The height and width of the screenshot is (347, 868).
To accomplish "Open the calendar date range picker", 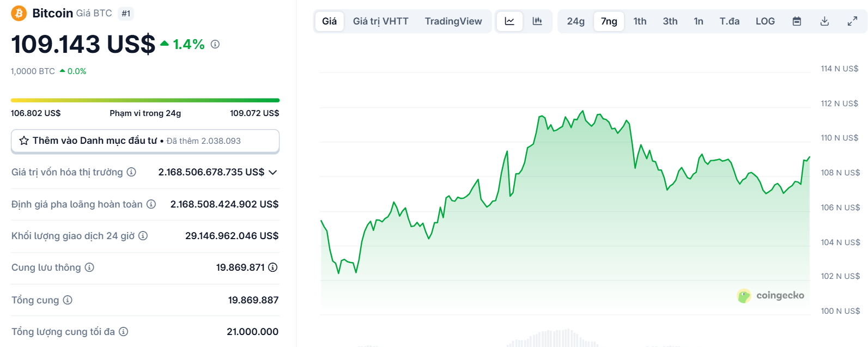I will (797, 21).
